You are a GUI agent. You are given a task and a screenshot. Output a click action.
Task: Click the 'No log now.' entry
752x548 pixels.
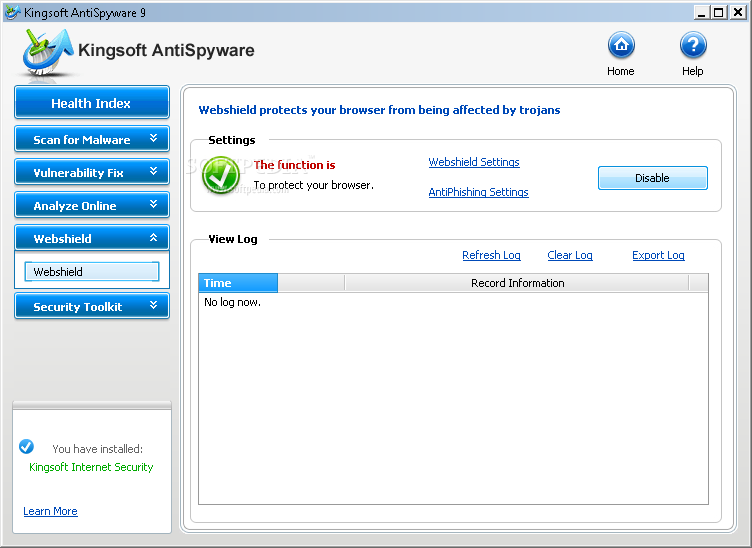(x=233, y=302)
